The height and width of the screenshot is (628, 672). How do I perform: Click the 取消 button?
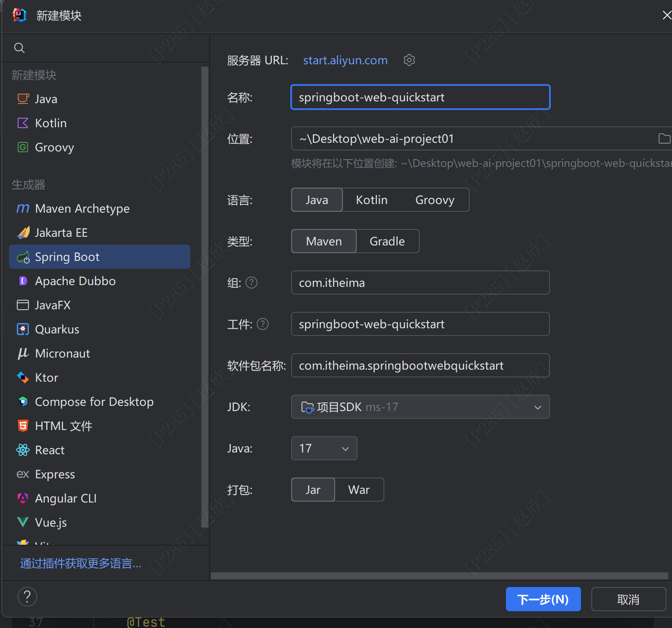628,599
